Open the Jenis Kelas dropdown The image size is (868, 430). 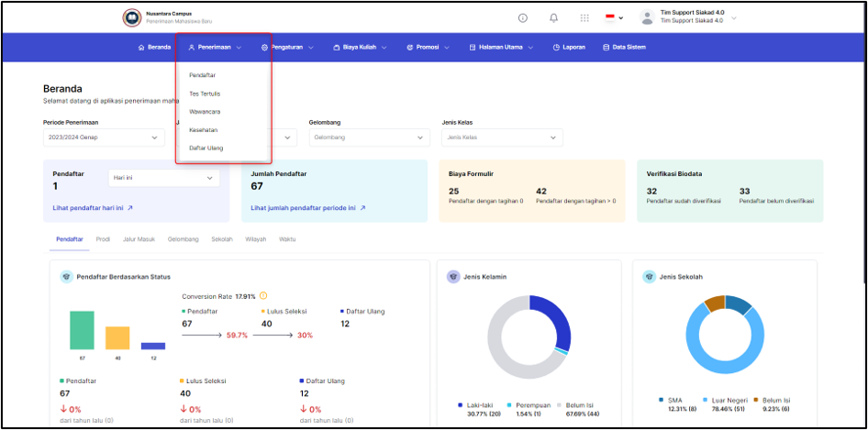click(x=502, y=138)
